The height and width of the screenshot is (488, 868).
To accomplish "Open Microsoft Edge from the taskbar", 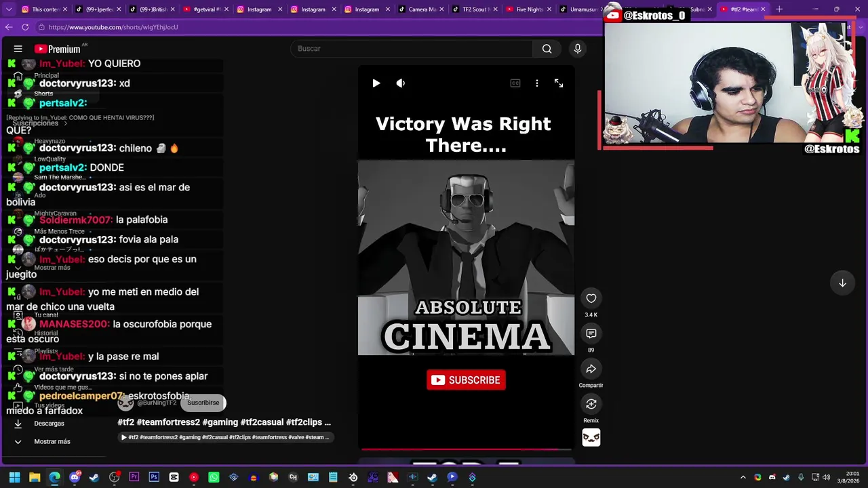I will 54,477.
